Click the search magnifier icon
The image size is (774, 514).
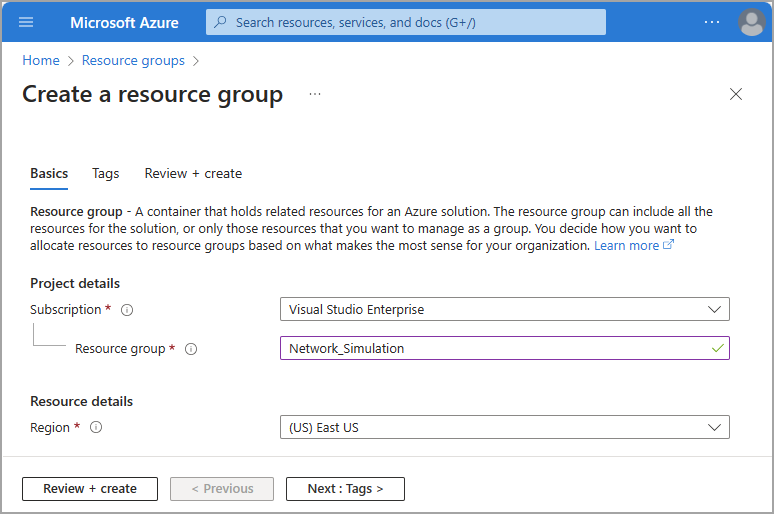(x=221, y=22)
